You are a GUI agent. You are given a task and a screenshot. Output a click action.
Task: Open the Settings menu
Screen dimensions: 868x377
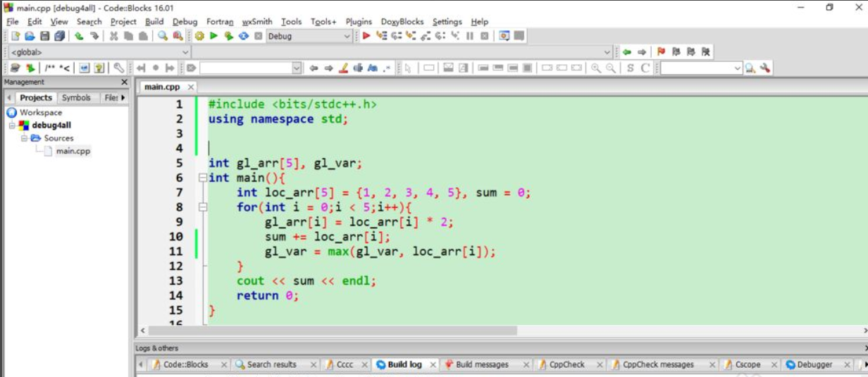click(447, 22)
